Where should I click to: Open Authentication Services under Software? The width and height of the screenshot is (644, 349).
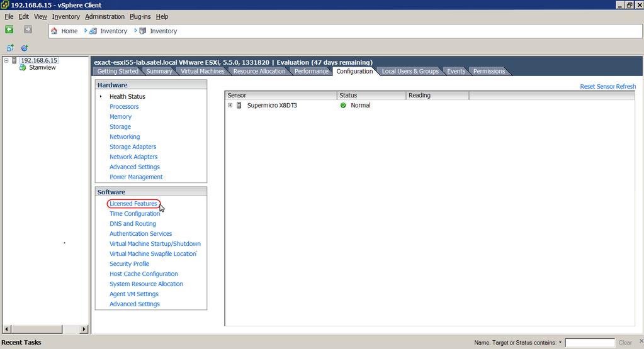coord(140,234)
